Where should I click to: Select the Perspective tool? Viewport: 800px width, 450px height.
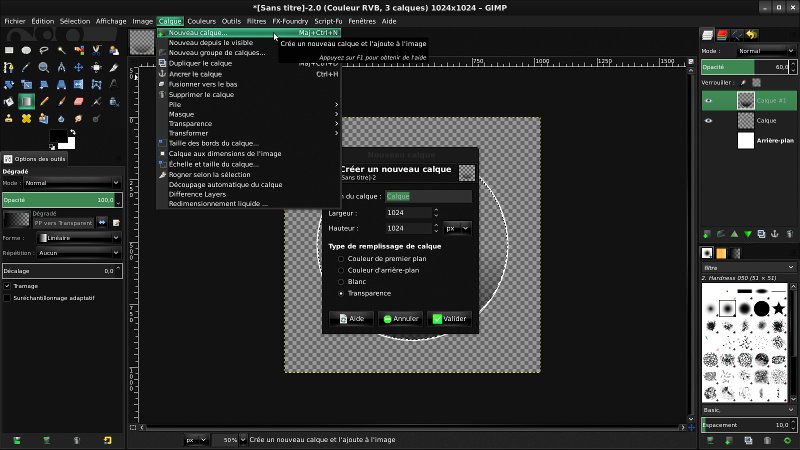61,85
